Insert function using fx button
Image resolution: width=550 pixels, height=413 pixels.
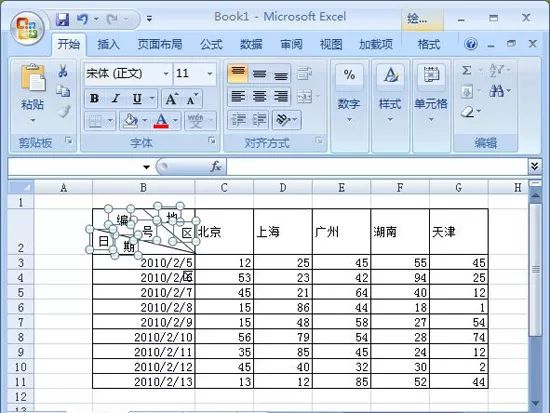click(x=215, y=166)
